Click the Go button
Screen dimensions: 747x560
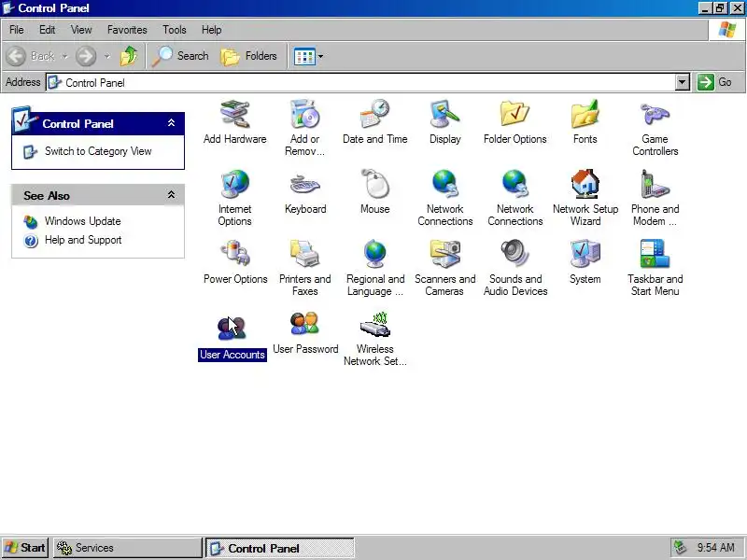(714, 82)
